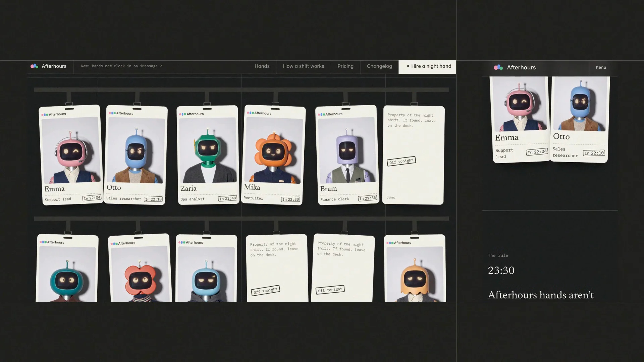
Task: Click the In 22:04 tag on desktop Emma card
Action: point(92,198)
